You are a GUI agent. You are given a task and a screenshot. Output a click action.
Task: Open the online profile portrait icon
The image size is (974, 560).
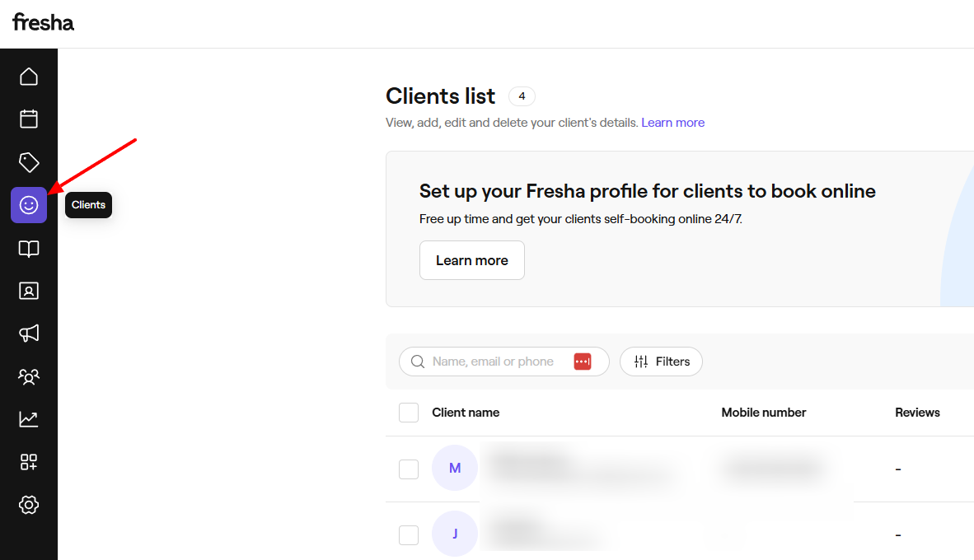coord(29,291)
